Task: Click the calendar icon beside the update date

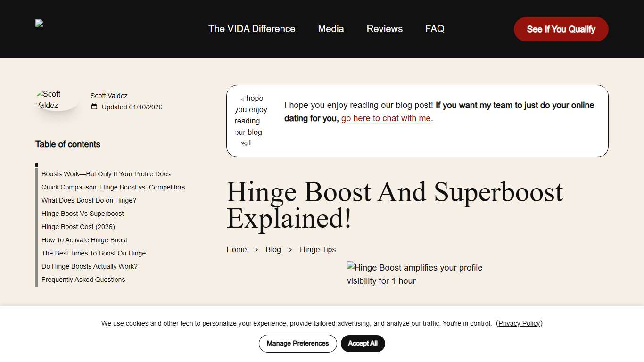Action: point(94,107)
